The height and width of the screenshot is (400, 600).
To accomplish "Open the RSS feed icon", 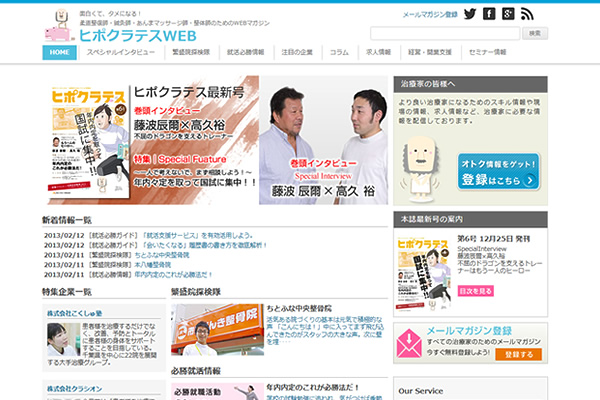I will pyautogui.click(x=527, y=14).
